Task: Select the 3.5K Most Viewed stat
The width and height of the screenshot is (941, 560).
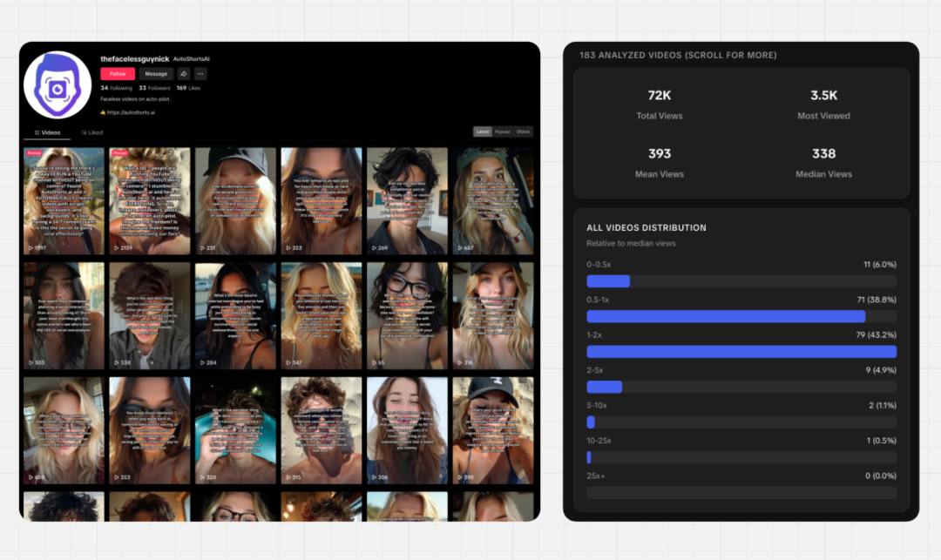Action: (x=824, y=104)
